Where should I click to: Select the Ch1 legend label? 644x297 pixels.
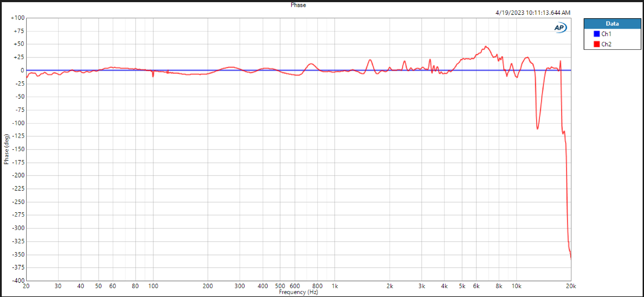click(x=606, y=34)
